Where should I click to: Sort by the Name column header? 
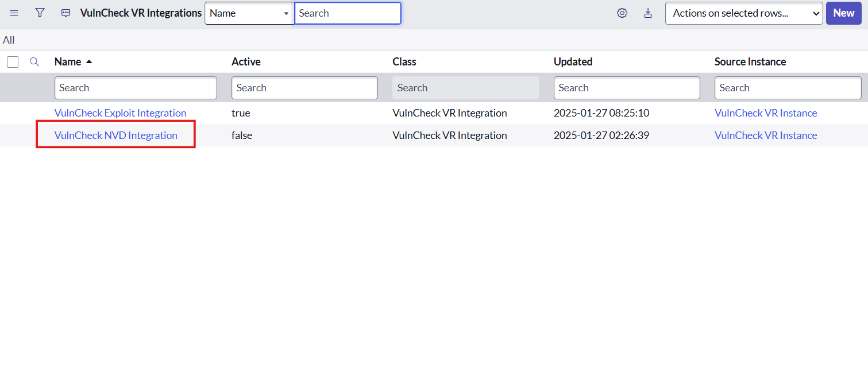tap(68, 61)
